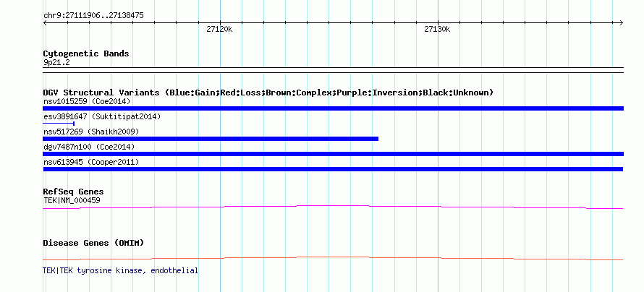This screenshot has height=292, width=644.
Task: Select the magenta TEK RefSeq gene line
Action: click(x=333, y=207)
